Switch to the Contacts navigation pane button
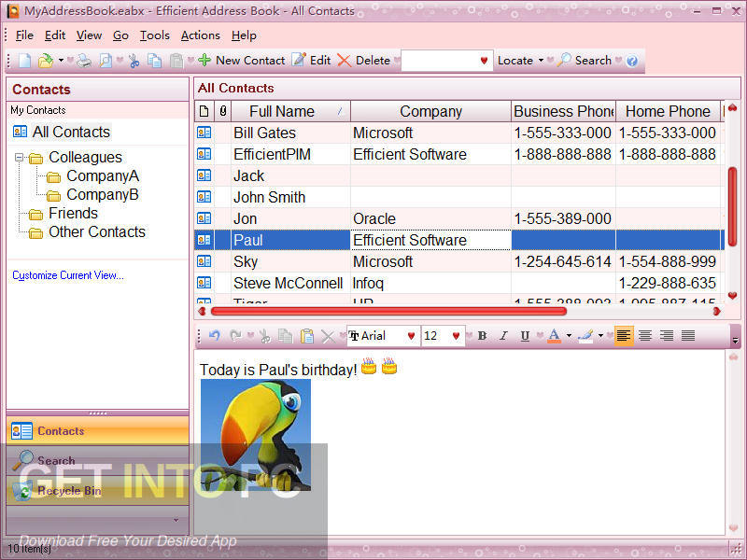The image size is (747, 560). tap(98, 431)
